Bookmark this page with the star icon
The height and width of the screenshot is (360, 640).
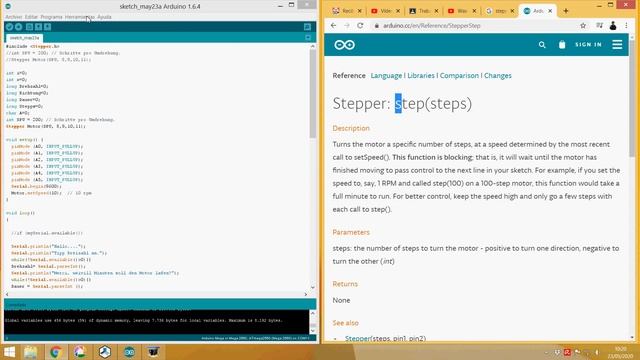(583, 25)
